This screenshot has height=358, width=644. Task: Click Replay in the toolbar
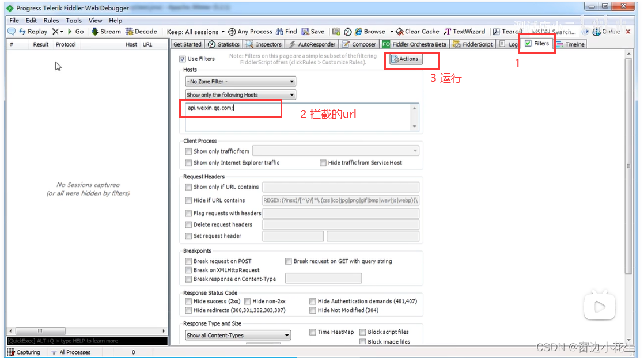(33, 32)
